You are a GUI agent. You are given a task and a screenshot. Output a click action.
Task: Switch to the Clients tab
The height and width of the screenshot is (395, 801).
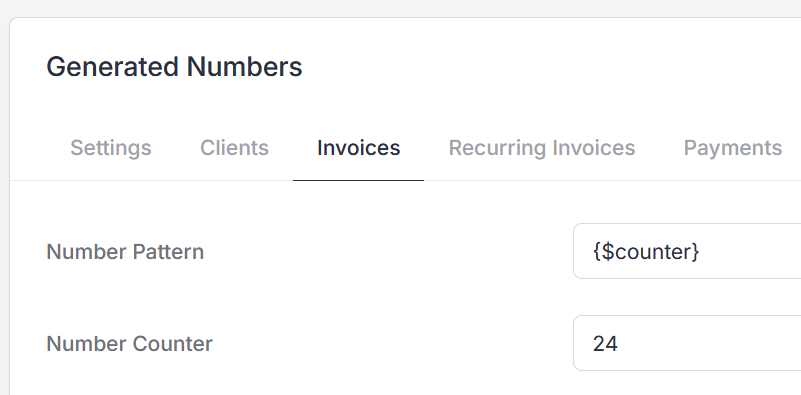(x=234, y=148)
